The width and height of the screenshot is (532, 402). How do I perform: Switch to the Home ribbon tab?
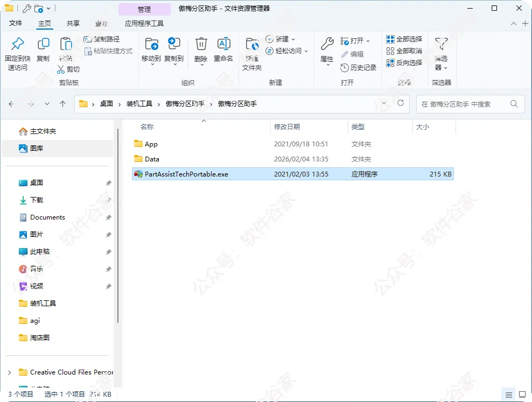[45, 23]
